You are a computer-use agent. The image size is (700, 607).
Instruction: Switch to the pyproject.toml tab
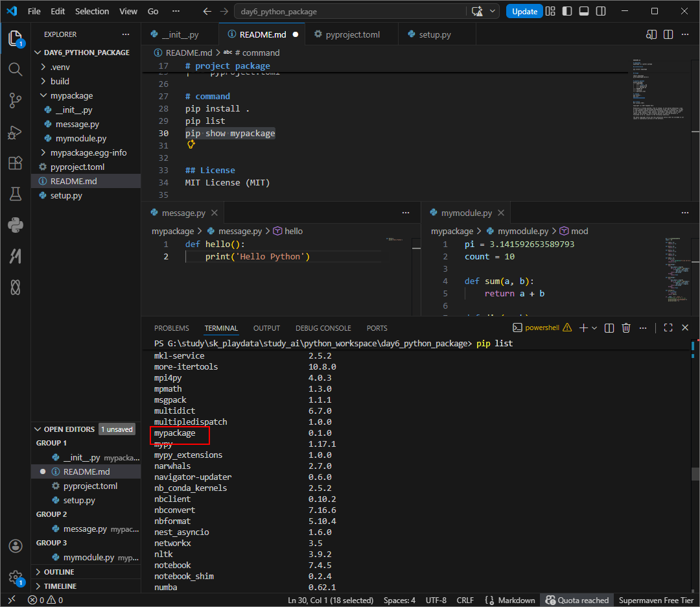[351, 34]
